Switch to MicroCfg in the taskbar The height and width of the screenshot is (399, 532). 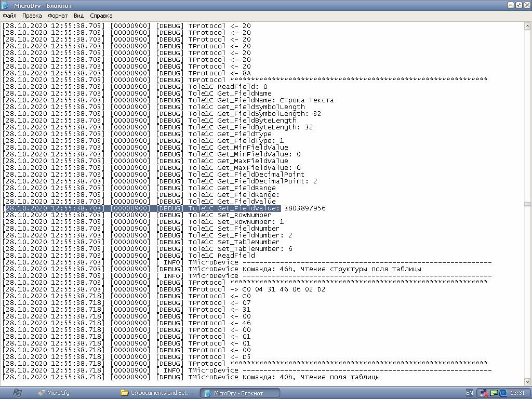tap(54, 393)
